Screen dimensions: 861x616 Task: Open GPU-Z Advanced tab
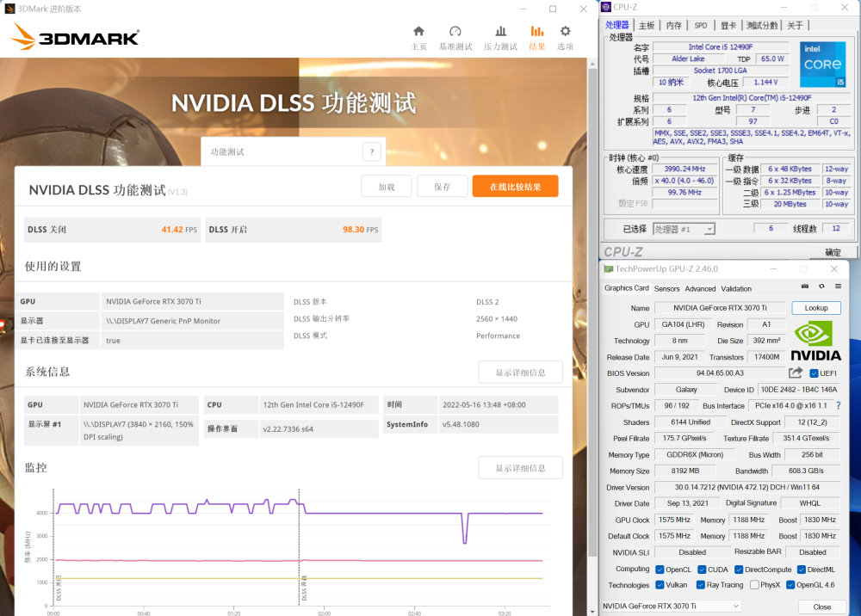point(700,288)
